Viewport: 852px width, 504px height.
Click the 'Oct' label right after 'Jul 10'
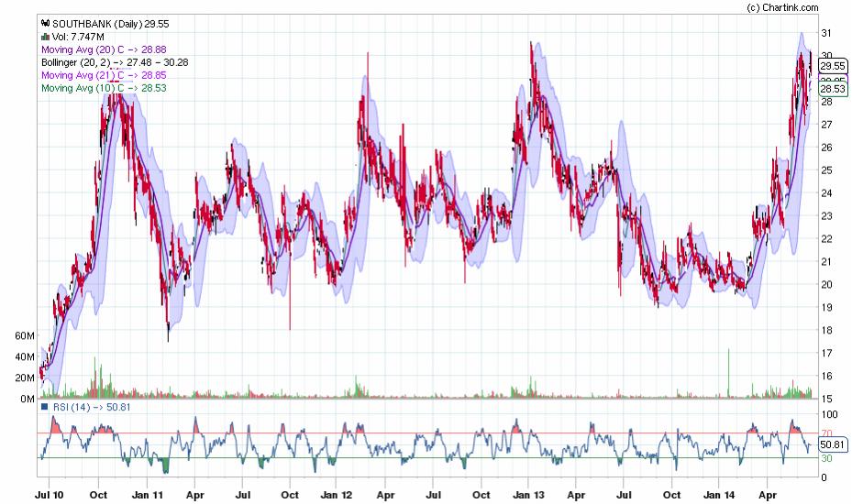pyautogui.click(x=98, y=495)
